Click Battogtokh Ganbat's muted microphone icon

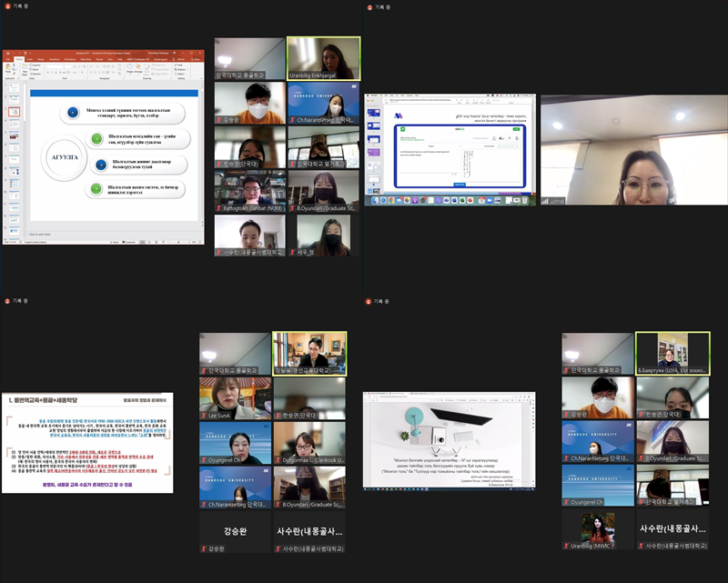point(218,208)
